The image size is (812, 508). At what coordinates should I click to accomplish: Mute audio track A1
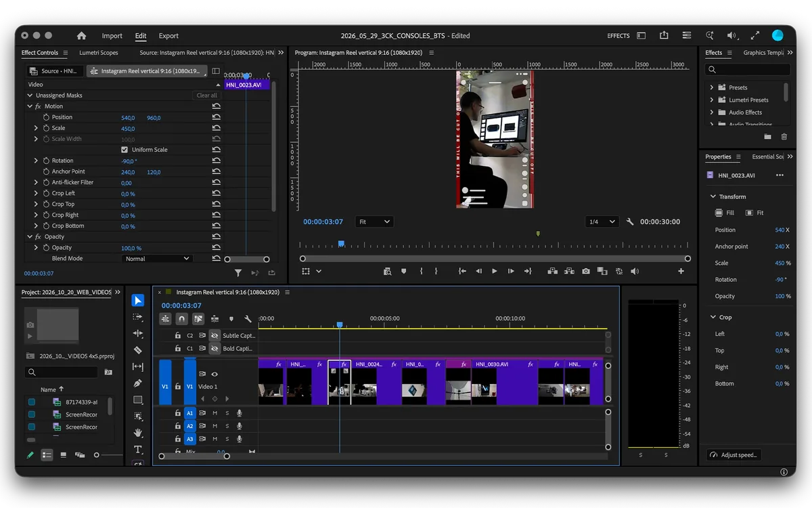[215, 413]
